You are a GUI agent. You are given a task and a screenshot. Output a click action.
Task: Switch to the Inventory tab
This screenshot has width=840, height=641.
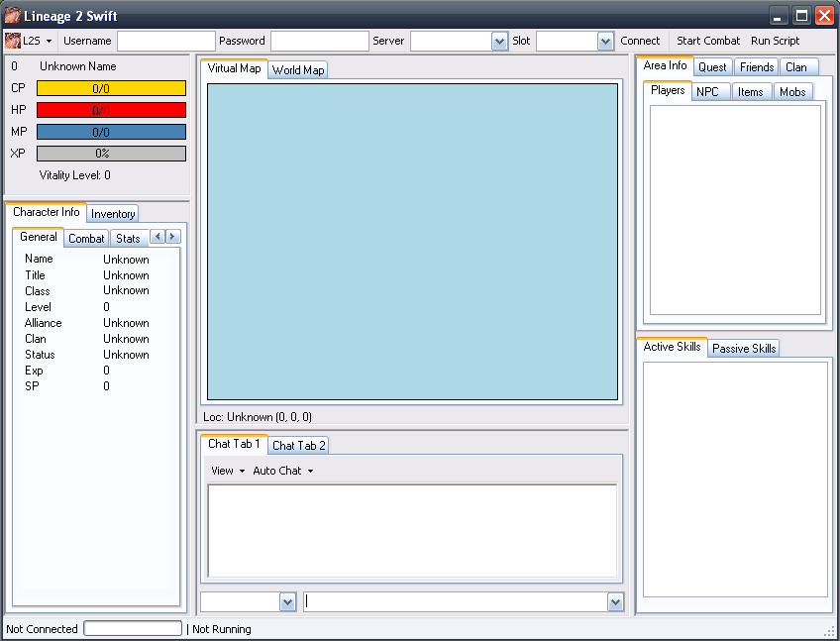(113, 214)
